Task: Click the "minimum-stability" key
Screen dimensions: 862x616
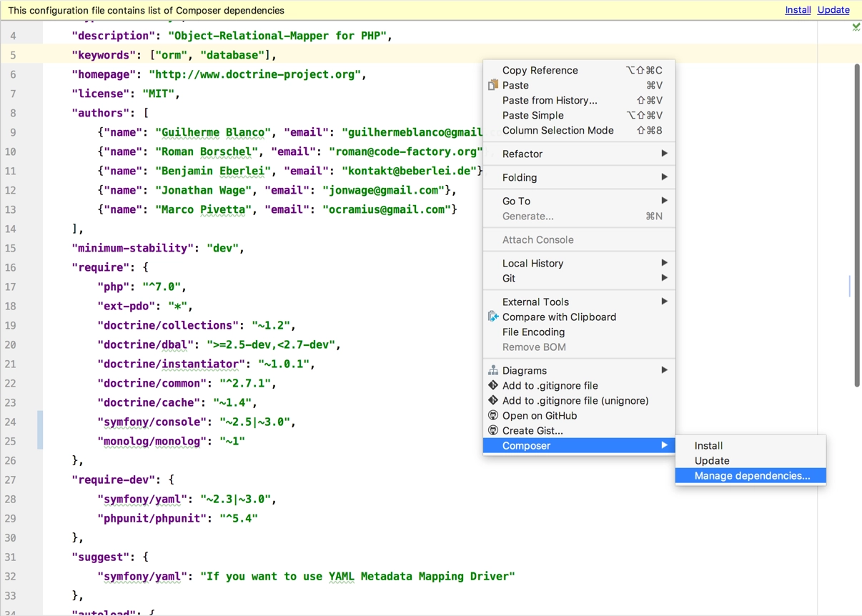Action: click(x=133, y=248)
